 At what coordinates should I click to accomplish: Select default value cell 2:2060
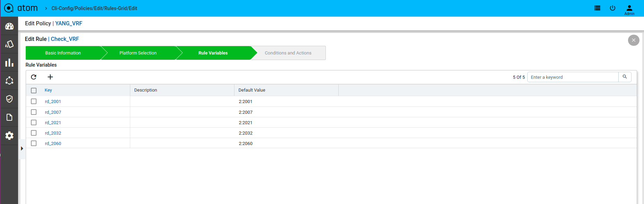point(246,144)
